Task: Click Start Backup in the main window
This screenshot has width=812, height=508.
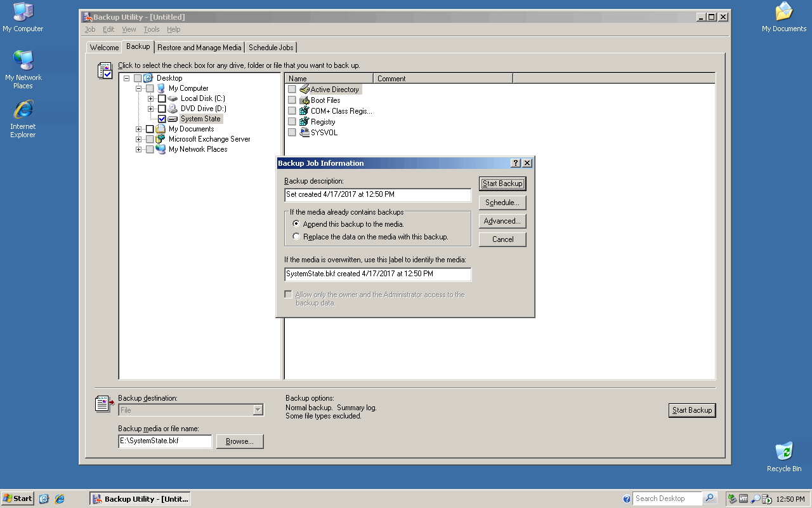Action: [692, 410]
